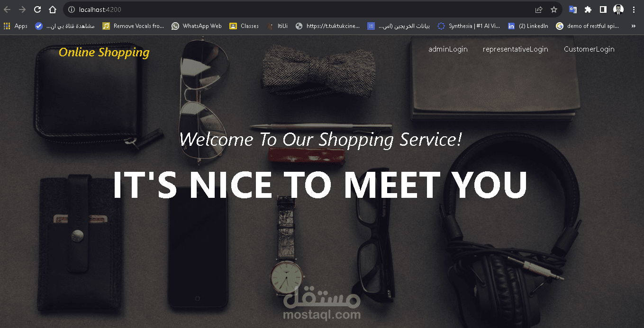Select representativeLogin in the header
The image size is (644, 328).
pos(515,49)
